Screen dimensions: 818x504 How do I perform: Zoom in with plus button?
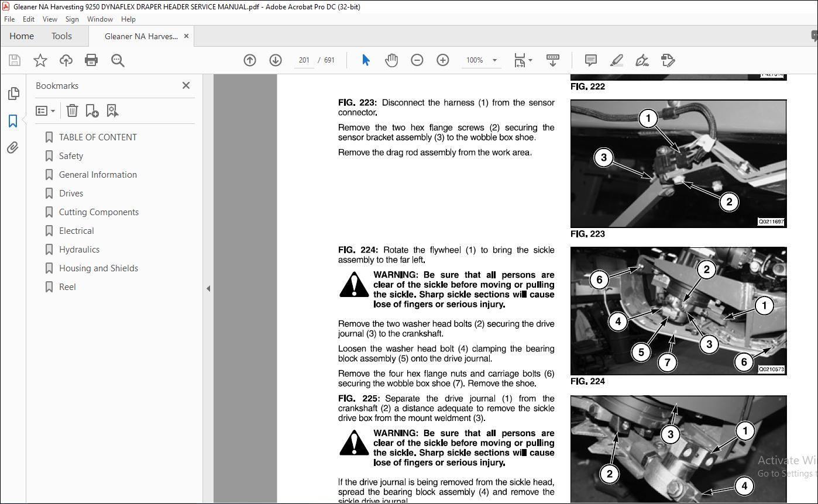[443, 60]
